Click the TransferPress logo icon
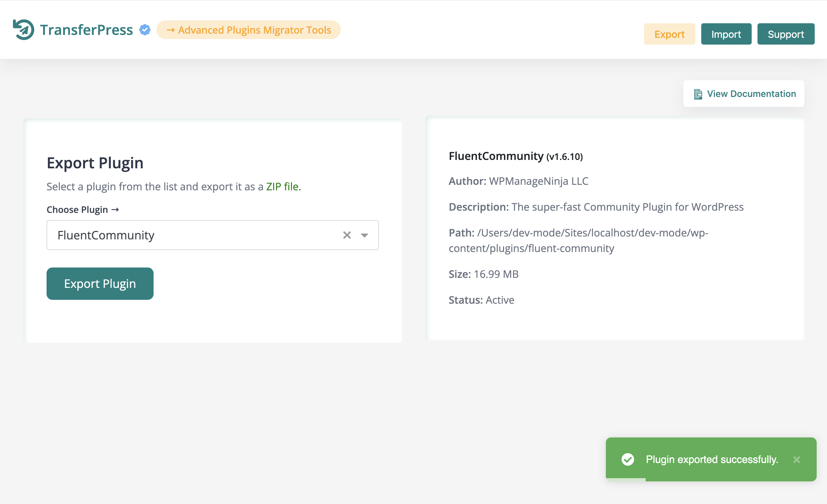Screen dimensions: 827x504 [x=24, y=30]
